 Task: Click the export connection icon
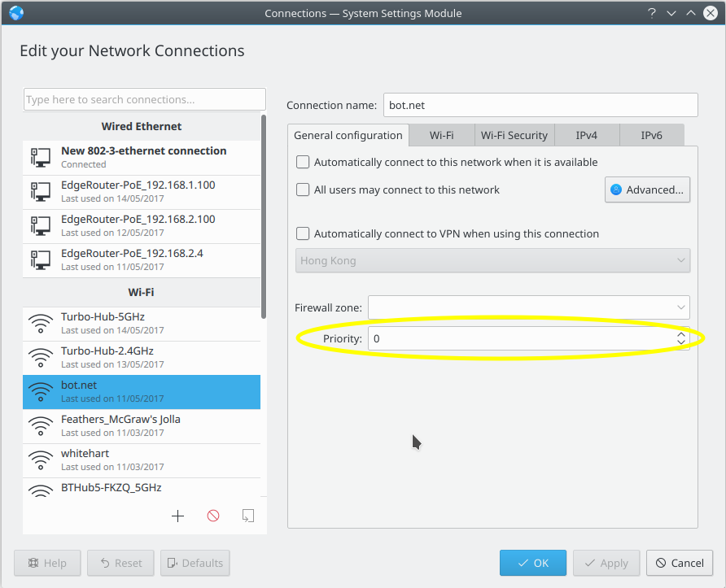click(x=248, y=516)
